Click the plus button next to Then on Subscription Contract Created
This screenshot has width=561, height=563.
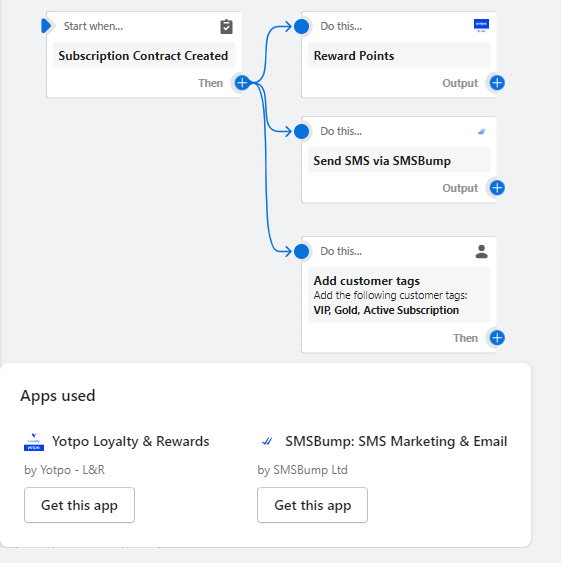[242, 83]
